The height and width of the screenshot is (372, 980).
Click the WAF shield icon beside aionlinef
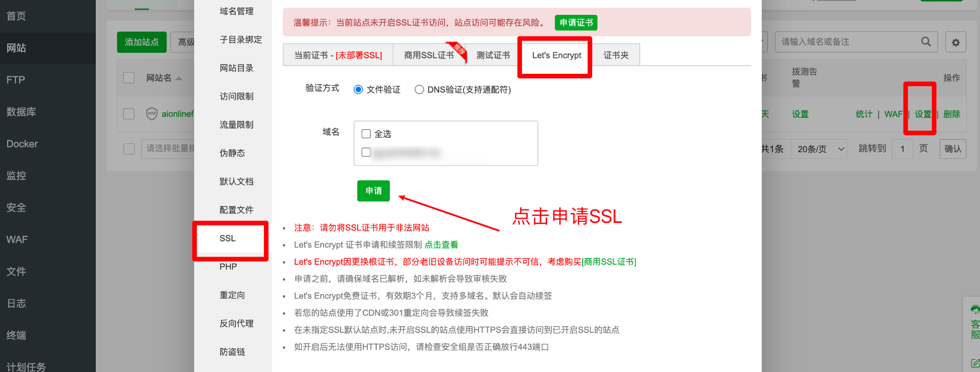pyautogui.click(x=152, y=114)
